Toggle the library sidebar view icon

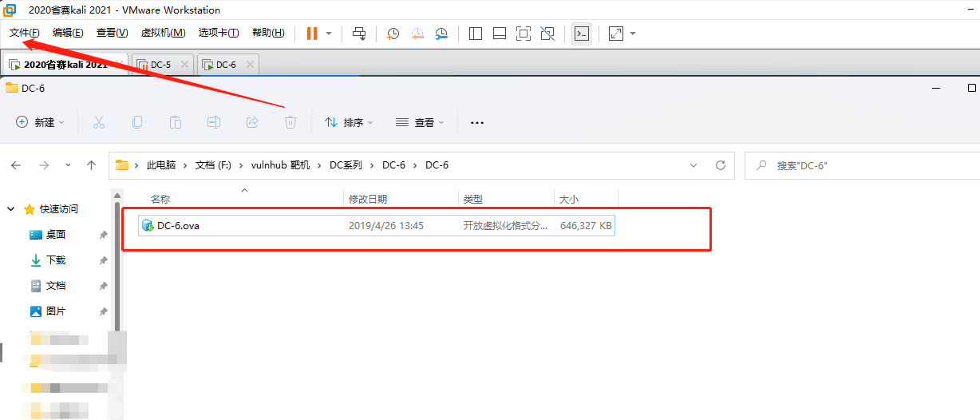point(476,34)
